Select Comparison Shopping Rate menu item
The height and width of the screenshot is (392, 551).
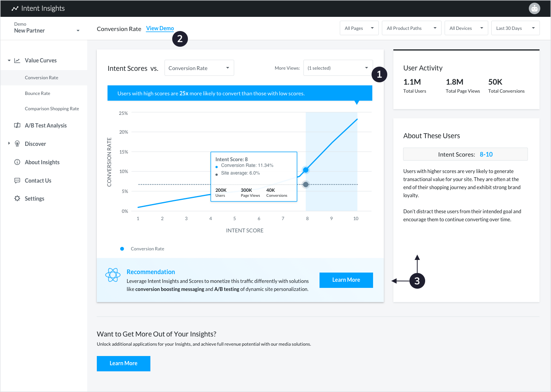[x=52, y=109]
